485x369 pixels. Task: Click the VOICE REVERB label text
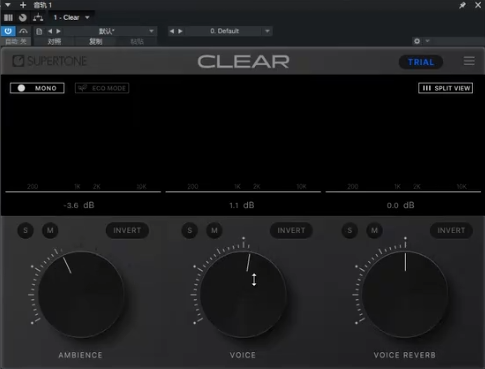pos(405,355)
